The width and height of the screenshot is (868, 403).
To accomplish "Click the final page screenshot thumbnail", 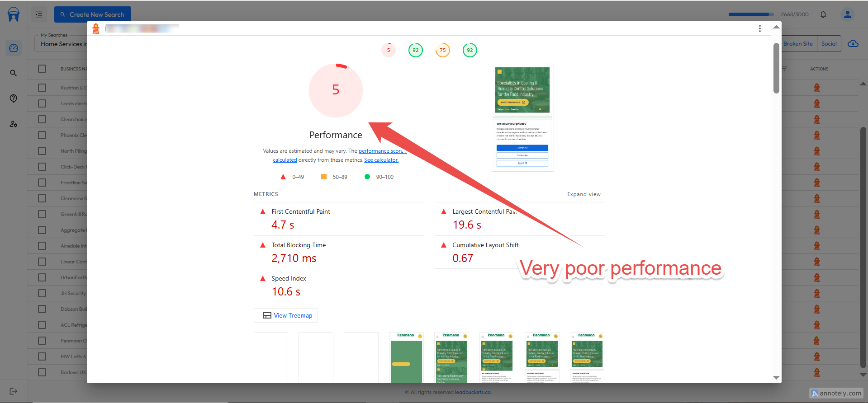I will click(522, 117).
